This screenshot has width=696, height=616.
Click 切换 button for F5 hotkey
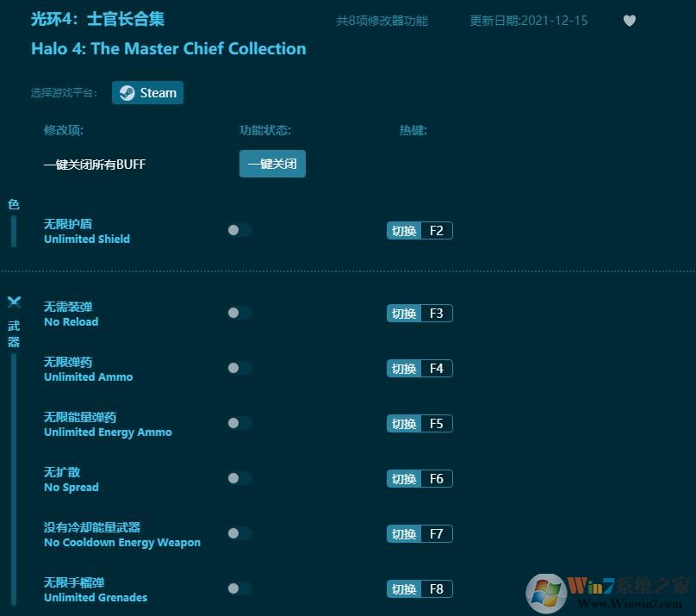[403, 423]
